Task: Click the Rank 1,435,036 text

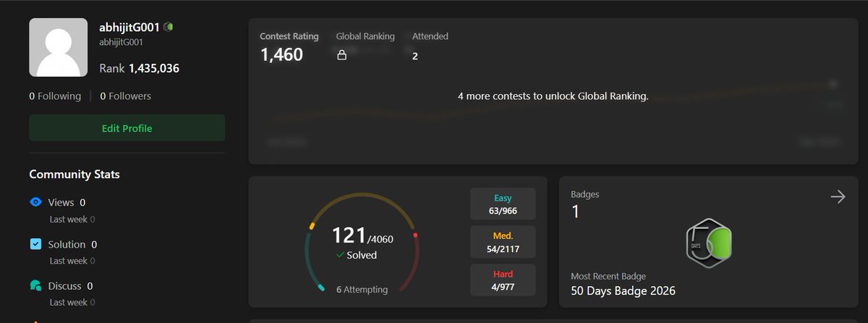Action: (140, 69)
